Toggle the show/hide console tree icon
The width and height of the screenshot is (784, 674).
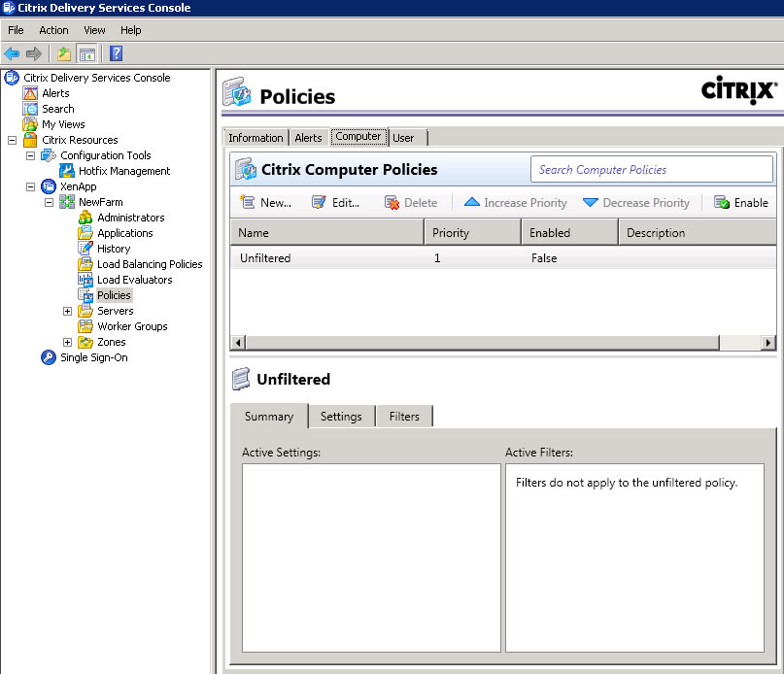(x=87, y=53)
